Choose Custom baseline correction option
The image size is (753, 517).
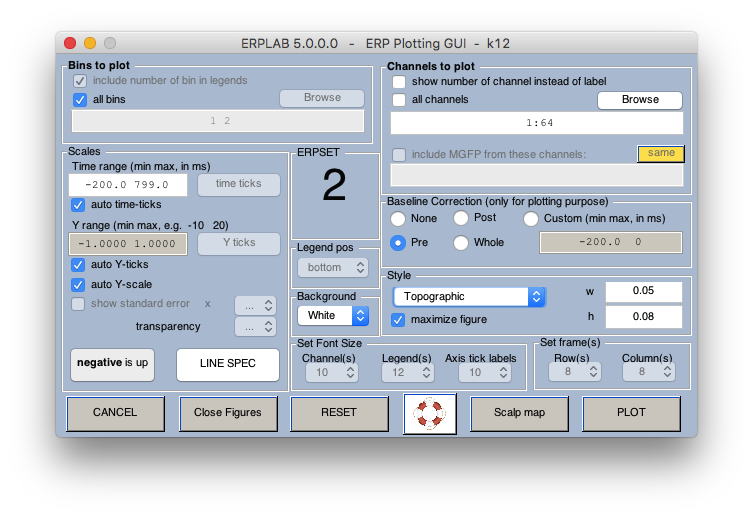pos(531,219)
